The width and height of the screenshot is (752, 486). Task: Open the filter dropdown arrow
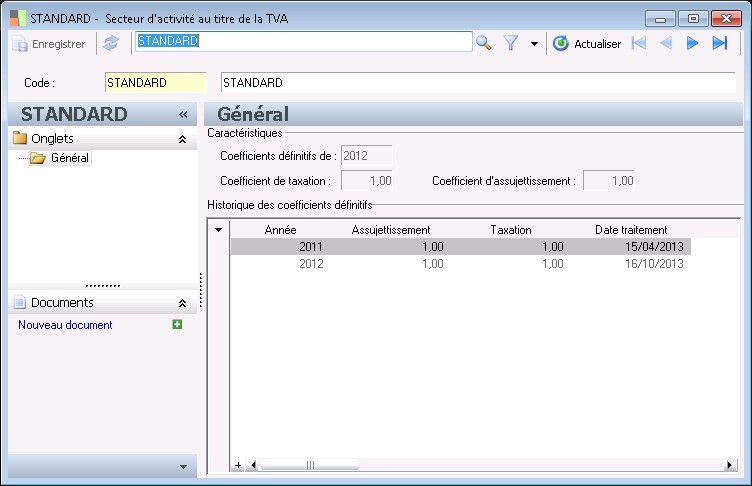534,44
